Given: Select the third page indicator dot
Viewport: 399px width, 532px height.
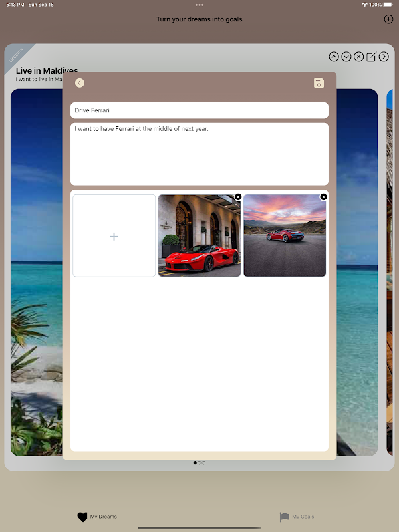Looking at the screenshot, I should tap(203, 462).
